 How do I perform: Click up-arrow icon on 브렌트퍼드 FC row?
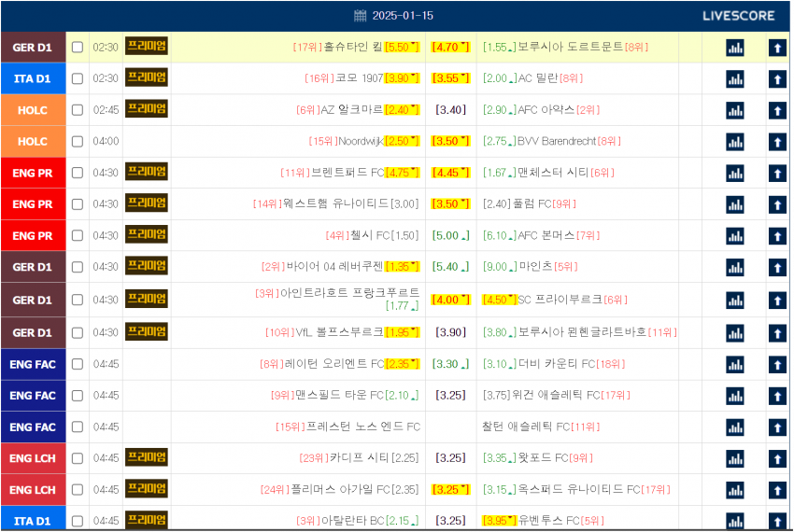coord(777,174)
